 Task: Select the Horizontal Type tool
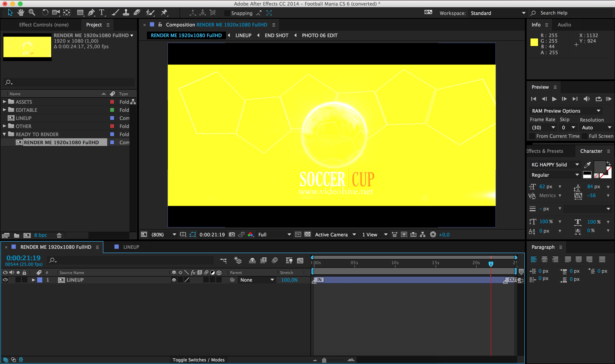tap(102, 13)
